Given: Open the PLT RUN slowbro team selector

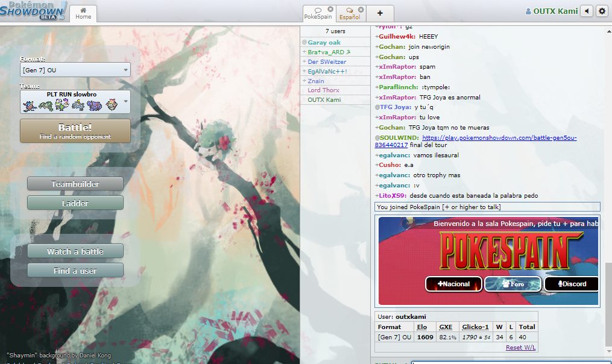Looking at the screenshot, I should 75,102.
